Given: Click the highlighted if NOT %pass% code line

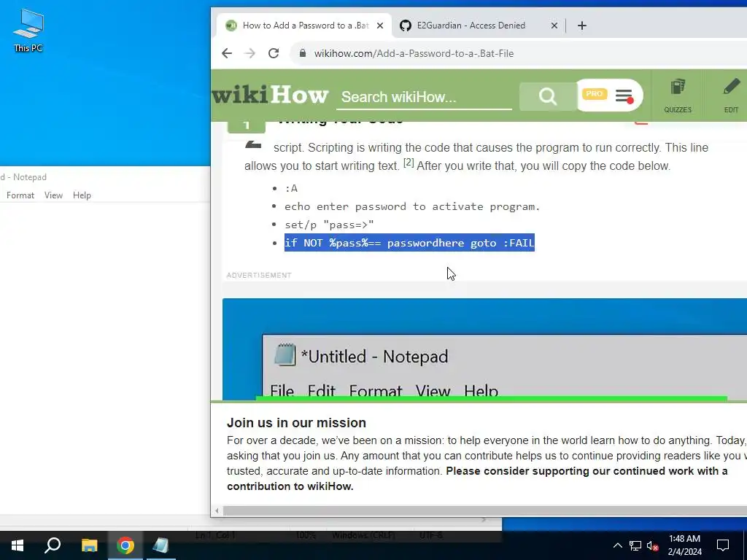Looking at the screenshot, I should click(x=409, y=243).
